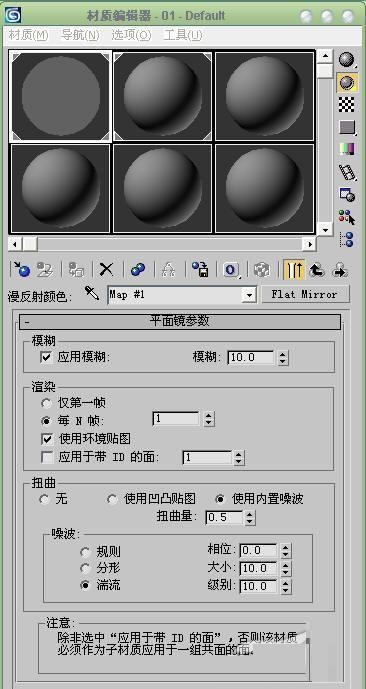Click the 模糊 value spinner arrows
The image size is (366, 689).
coord(283,357)
